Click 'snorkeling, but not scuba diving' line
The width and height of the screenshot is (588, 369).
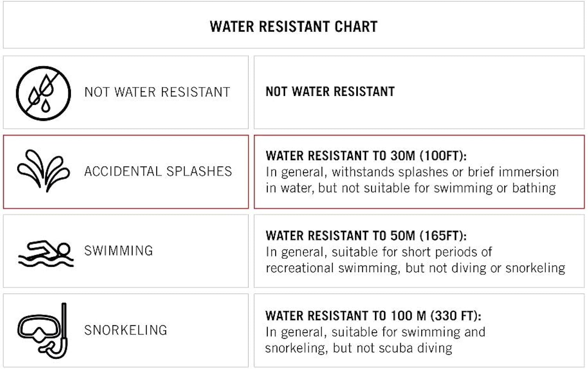[x=358, y=348]
